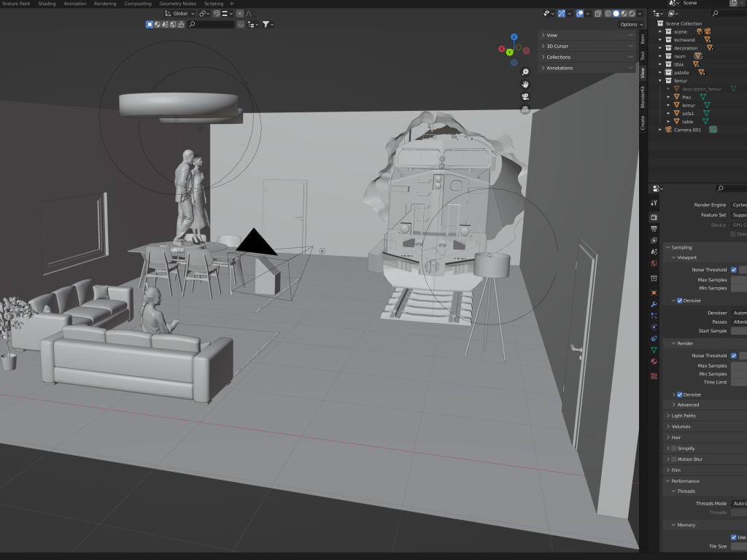Click the Z axis on the navigation gizmo
Image resolution: width=747 pixels, height=560 pixels.
pos(514,36)
